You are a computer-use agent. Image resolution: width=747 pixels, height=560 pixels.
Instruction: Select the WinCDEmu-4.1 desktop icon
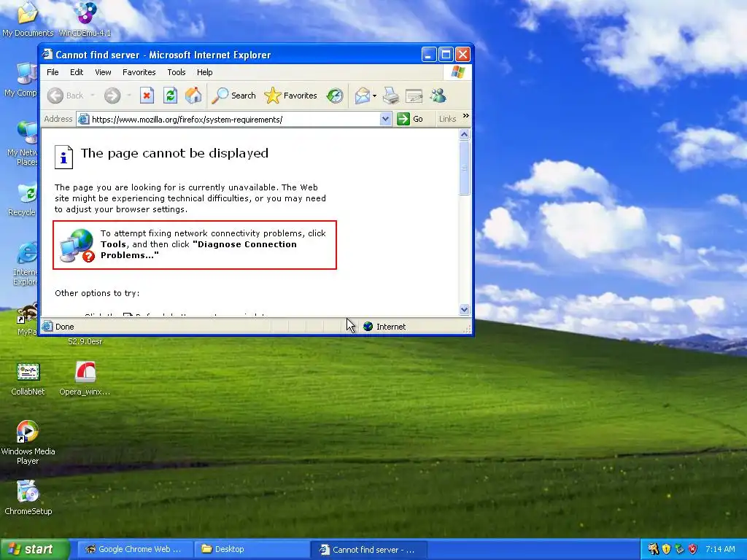click(x=85, y=19)
